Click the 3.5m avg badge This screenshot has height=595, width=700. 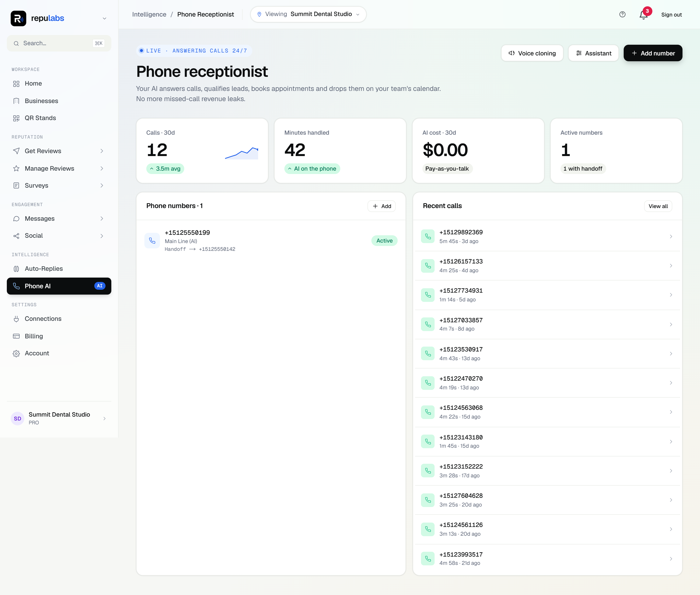[x=165, y=169]
